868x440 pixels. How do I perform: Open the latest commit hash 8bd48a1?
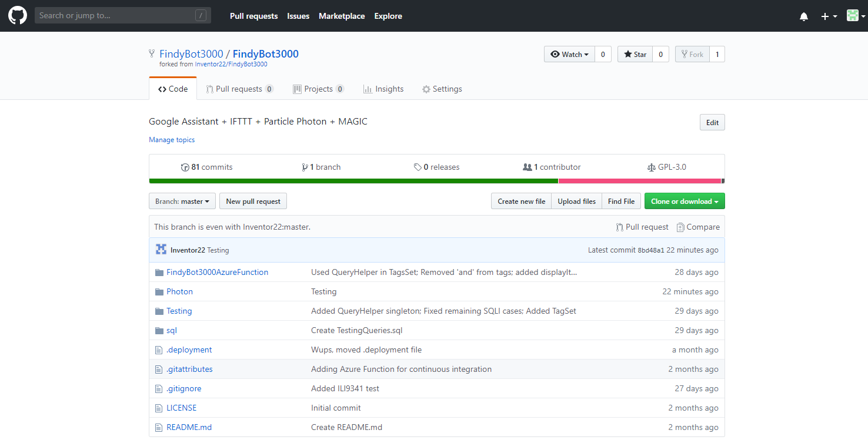(651, 250)
